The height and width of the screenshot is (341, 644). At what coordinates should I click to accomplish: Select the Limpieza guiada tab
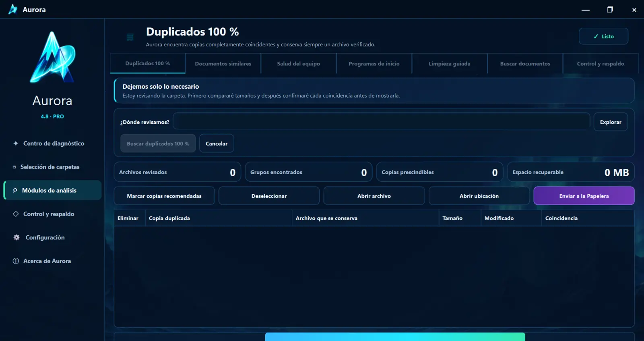tap(449, 64)
